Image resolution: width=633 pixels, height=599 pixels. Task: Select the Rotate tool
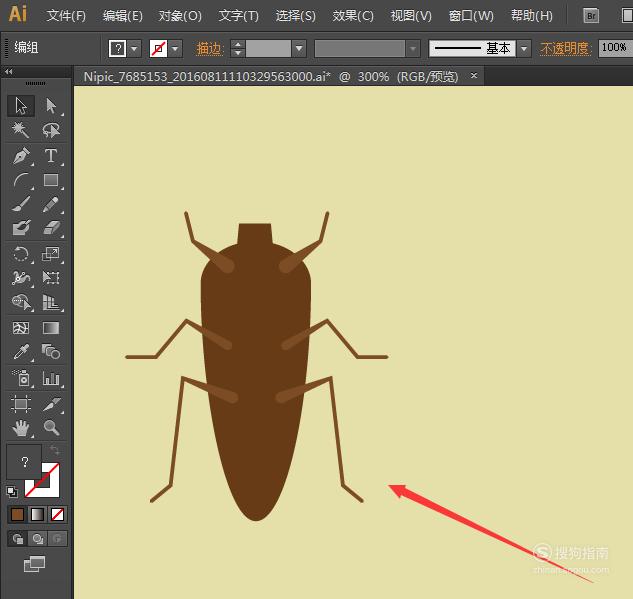pos(21,254)
